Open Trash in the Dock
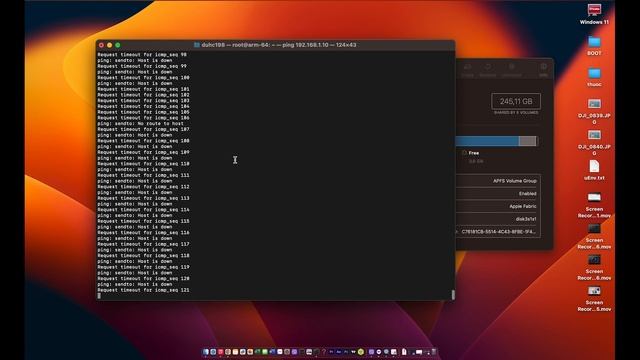640x360 pixels. (x=434, y=351)
